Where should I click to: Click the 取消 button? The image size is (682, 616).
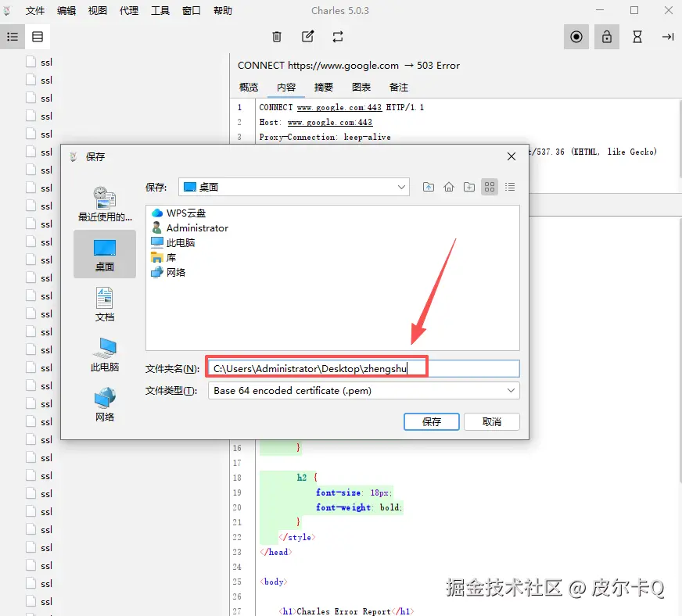pyautogui.click(x=491, y=421)
